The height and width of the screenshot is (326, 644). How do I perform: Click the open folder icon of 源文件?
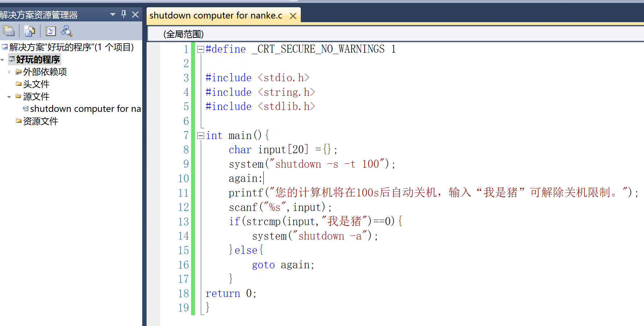[19, 96]
